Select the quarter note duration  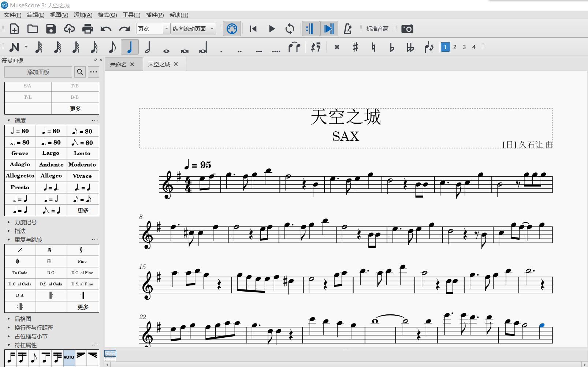pyautogui.click(x=130, y=47)
